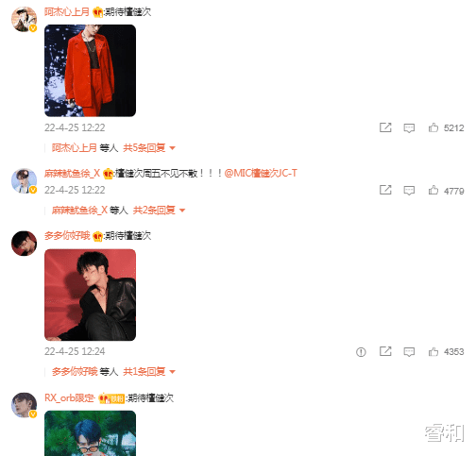Image resolution: width=476 pixels, height=456 pixels.
Task: Share the comment with 5212 likes
Action: 385,127
